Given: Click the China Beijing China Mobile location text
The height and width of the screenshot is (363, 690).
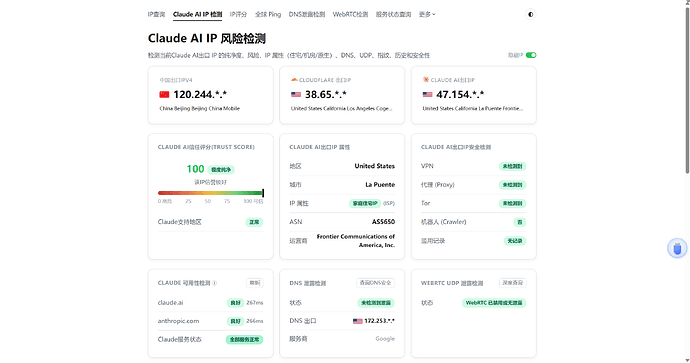Looking at the screenshot, I should click(x=200, y=108).
